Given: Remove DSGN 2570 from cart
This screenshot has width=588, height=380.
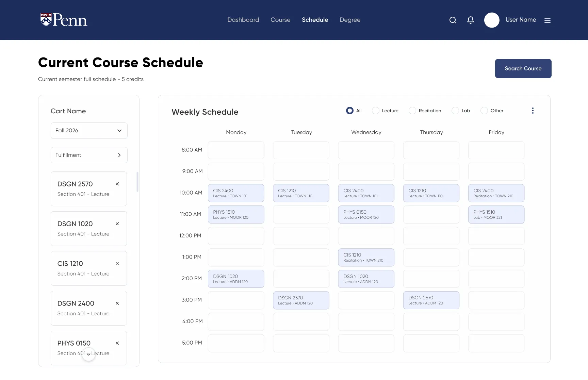Looking at the screenshot, I should pos(117,184).
